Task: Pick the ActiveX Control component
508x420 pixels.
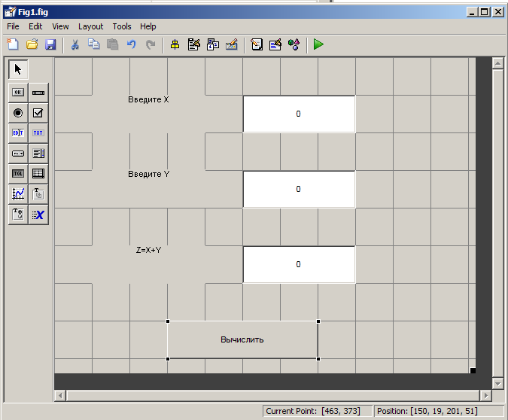Action: [x=38, y=215]
